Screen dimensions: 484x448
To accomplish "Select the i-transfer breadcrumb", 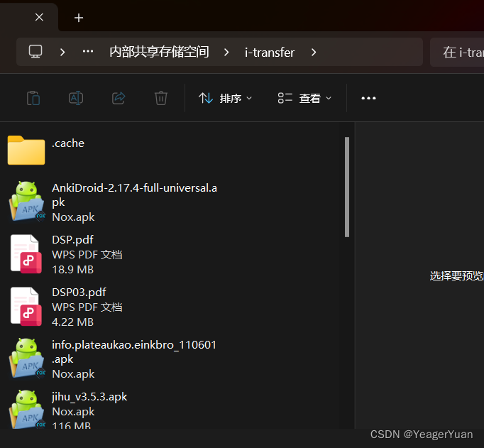I will coord(270,52).
